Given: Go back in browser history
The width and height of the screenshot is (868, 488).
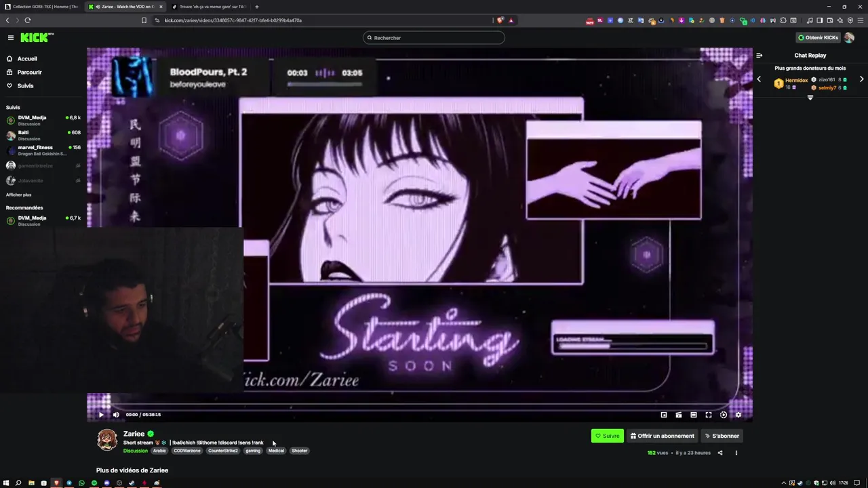Looking at the screenshot, I should point(7,20).
